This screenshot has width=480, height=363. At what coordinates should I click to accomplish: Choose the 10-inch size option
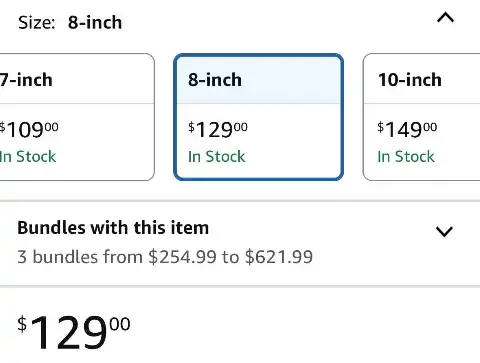point(421,117)
